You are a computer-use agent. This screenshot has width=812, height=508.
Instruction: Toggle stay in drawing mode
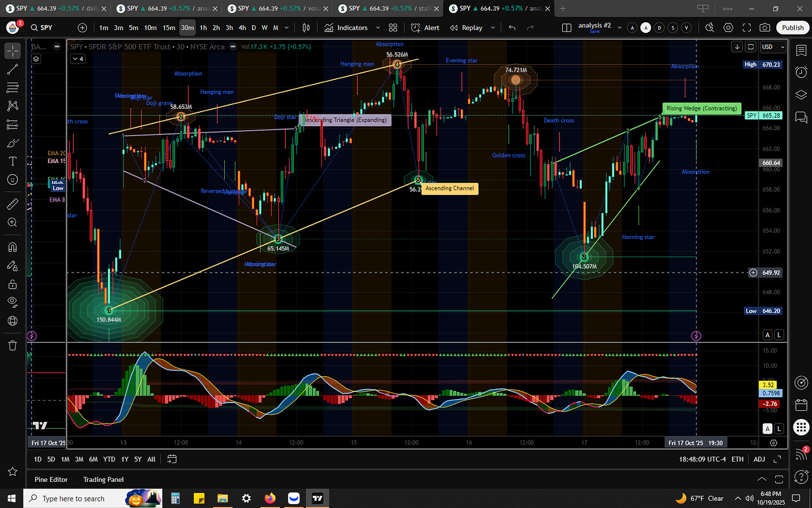point(12,266)
